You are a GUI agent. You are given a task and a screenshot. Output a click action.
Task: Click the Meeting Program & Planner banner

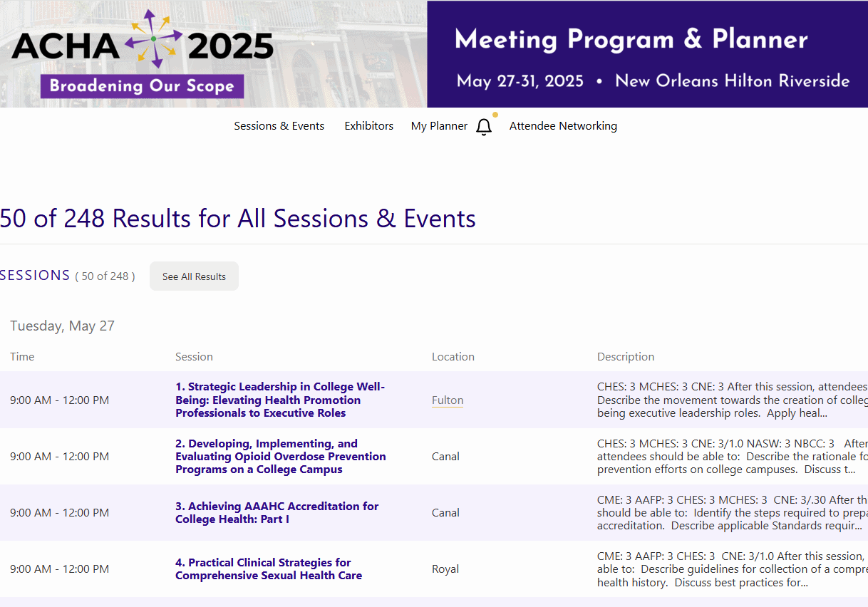click(647, 54)
